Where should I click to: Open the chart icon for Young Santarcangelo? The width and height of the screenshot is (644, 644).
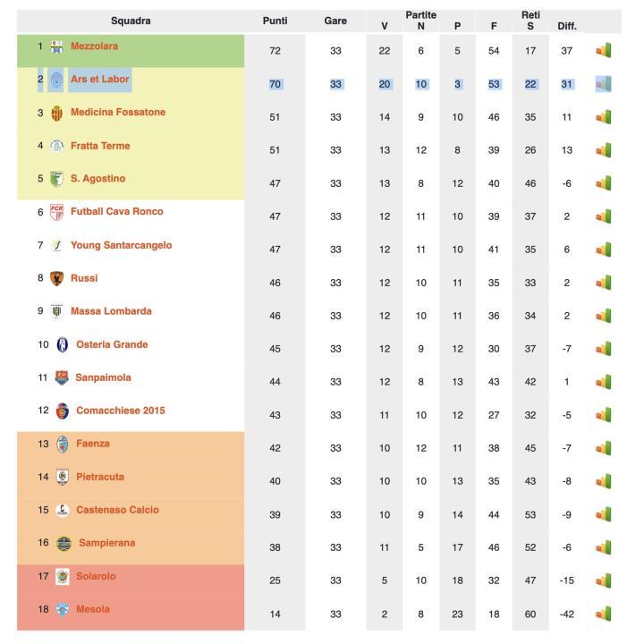604,250
